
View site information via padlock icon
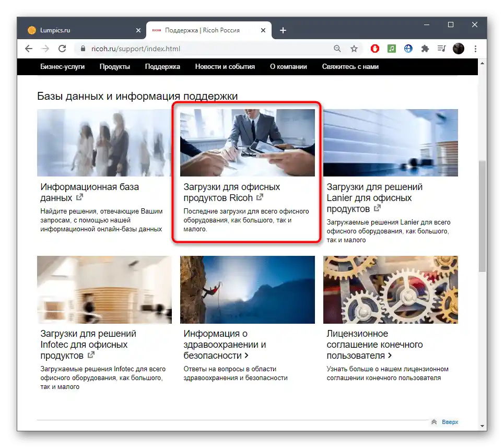pyautogui.click(x=83, y=49)
